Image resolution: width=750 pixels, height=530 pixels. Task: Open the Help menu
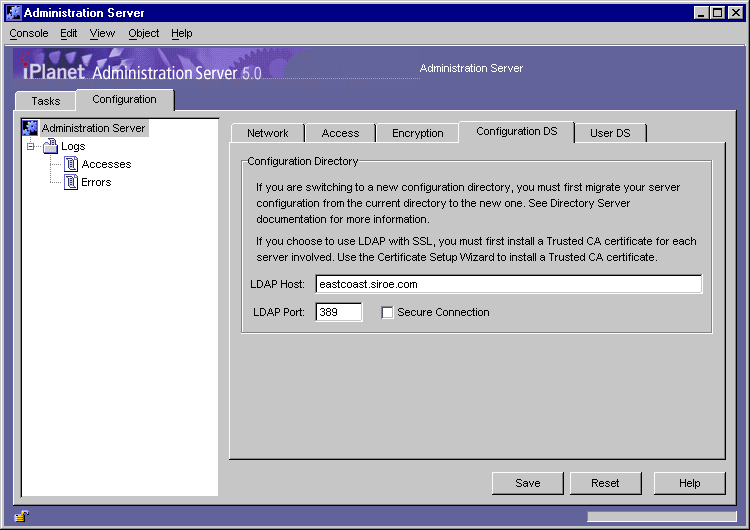(182, 33)
